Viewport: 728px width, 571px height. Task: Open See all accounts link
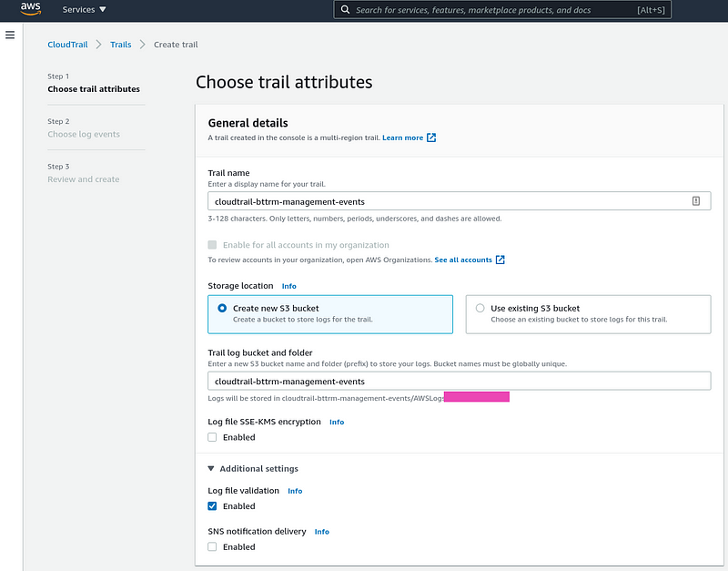463,260
